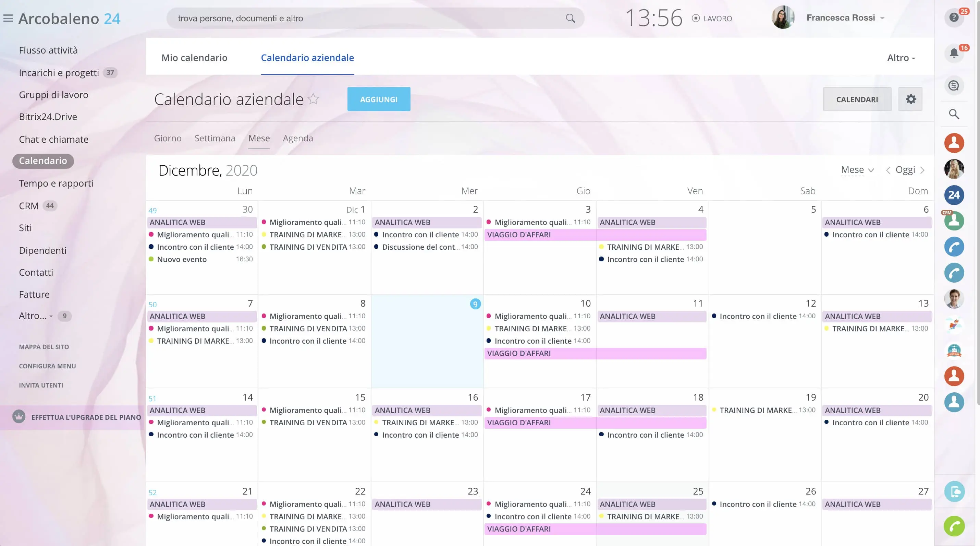The height and width of the screenshot is (546, 980).
Task: Open the superhero group chat icon
Action: pyautogui.click(x=954, y=324)
